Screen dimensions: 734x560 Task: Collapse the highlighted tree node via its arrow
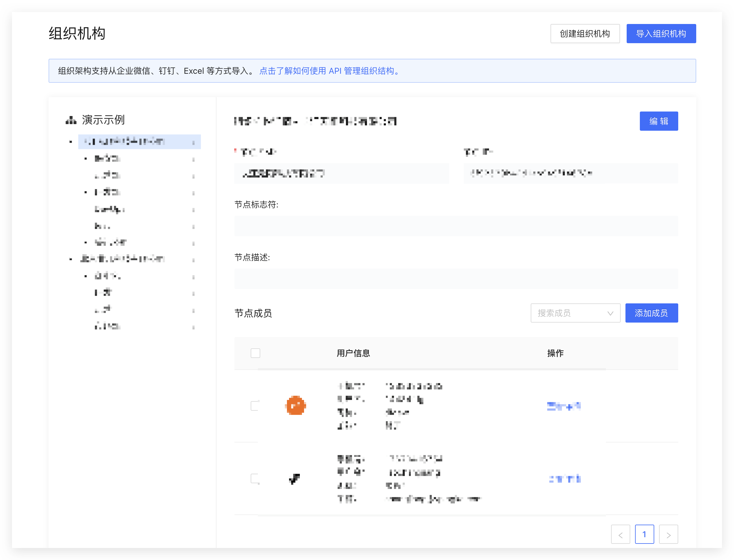click(71, 142)
